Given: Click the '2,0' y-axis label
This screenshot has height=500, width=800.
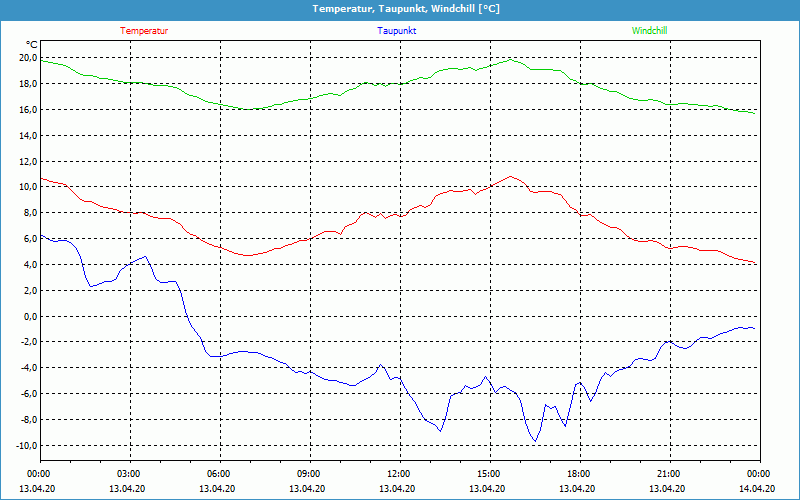Looking at the screenshot, I should click(30, 291).
